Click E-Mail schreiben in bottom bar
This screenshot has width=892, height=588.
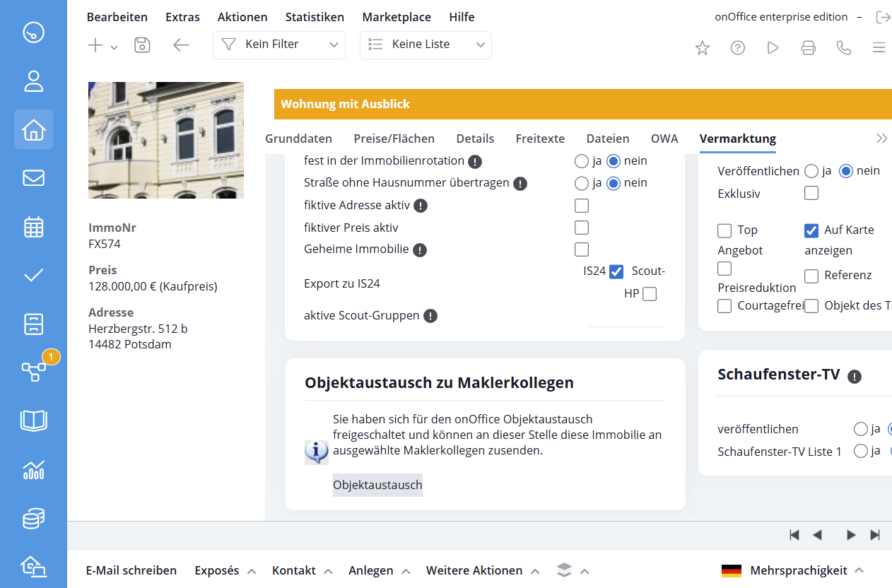[x=131, y=570]
